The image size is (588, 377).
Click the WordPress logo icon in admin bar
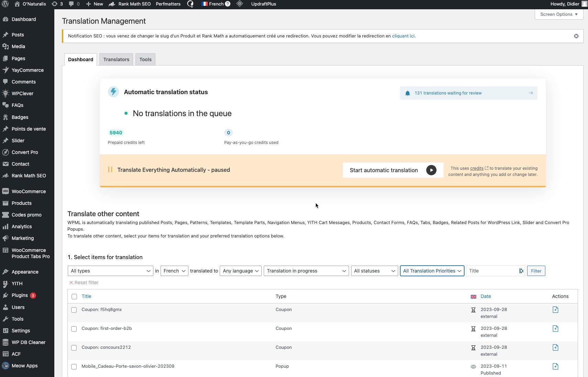pyautogui.click(x=5, y=4)
